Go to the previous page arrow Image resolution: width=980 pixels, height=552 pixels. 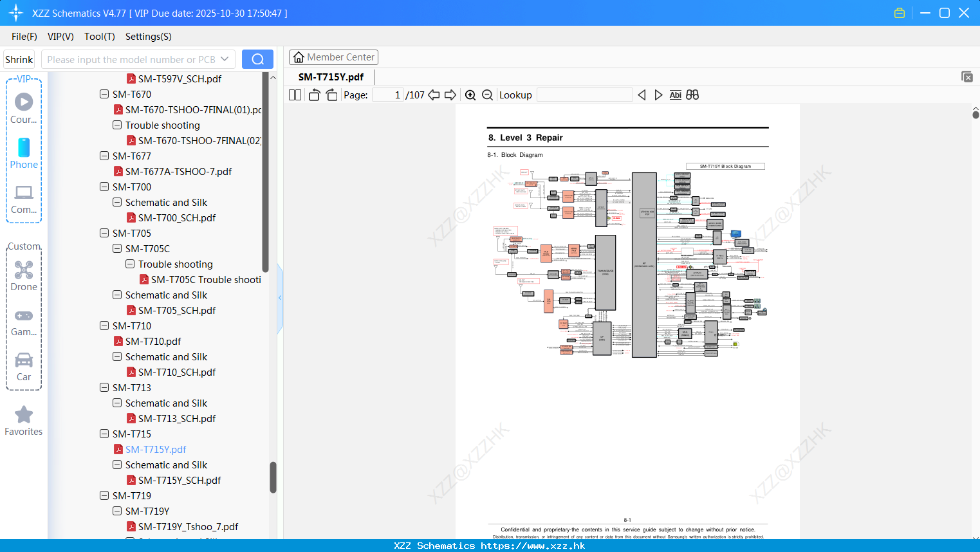434,95
